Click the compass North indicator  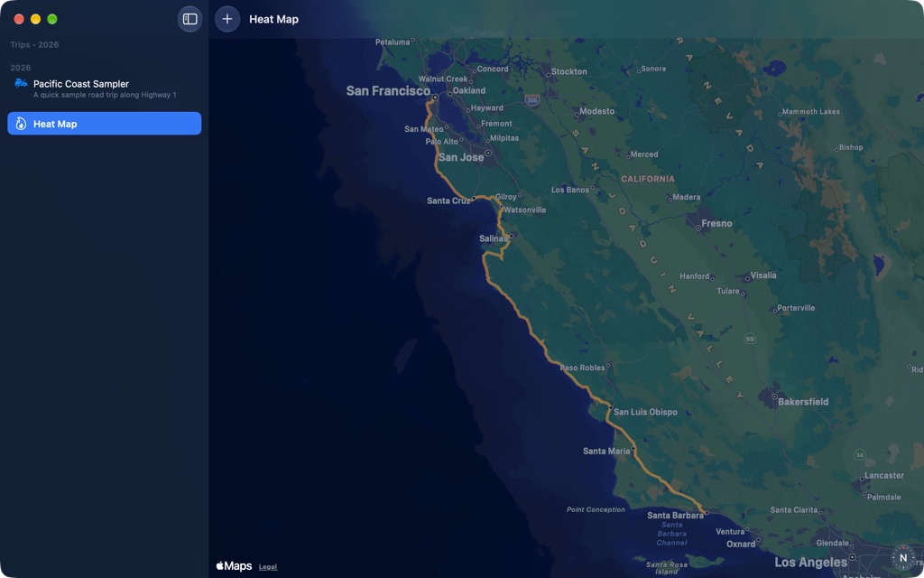click(903, 557)
